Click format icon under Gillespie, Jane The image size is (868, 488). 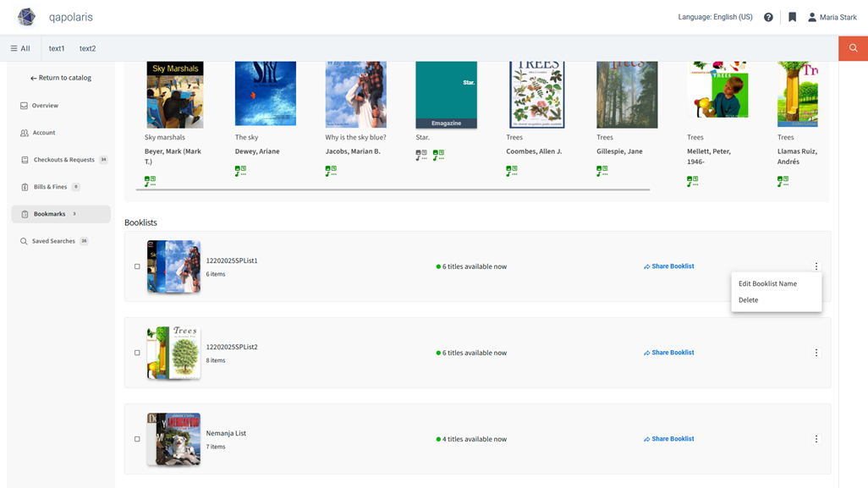click(602, 170)
